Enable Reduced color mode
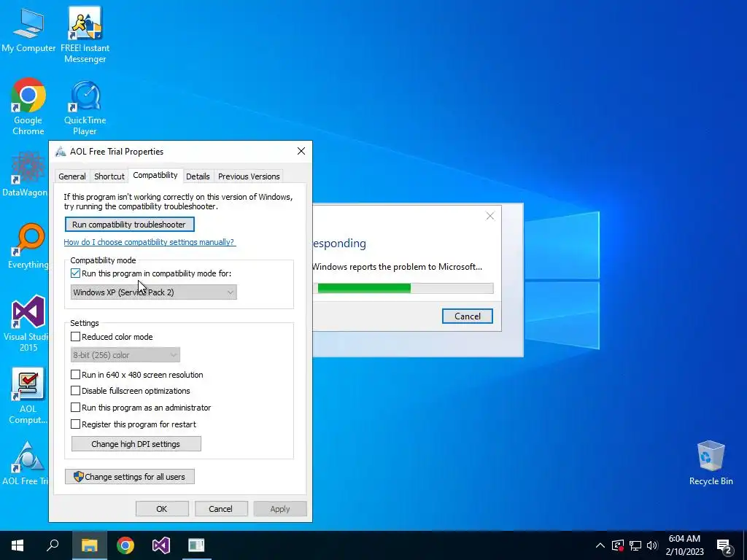 click(75, 337)
